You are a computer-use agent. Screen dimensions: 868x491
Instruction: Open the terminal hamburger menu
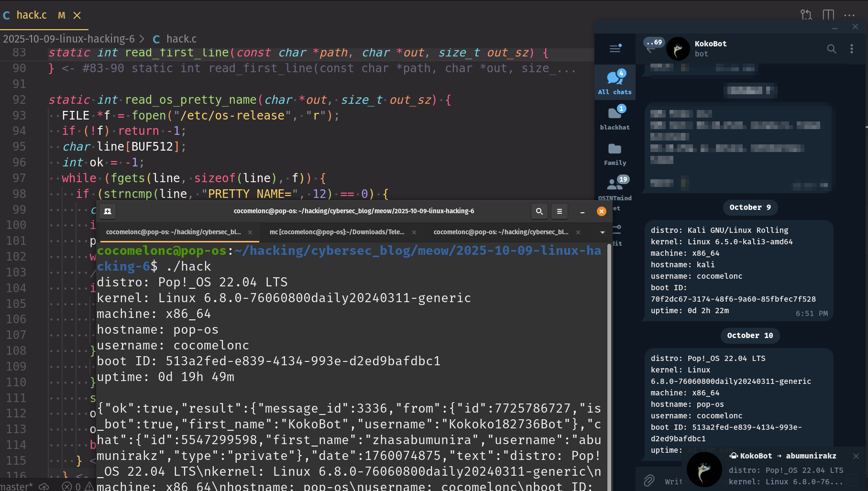(x=560, y=211)
